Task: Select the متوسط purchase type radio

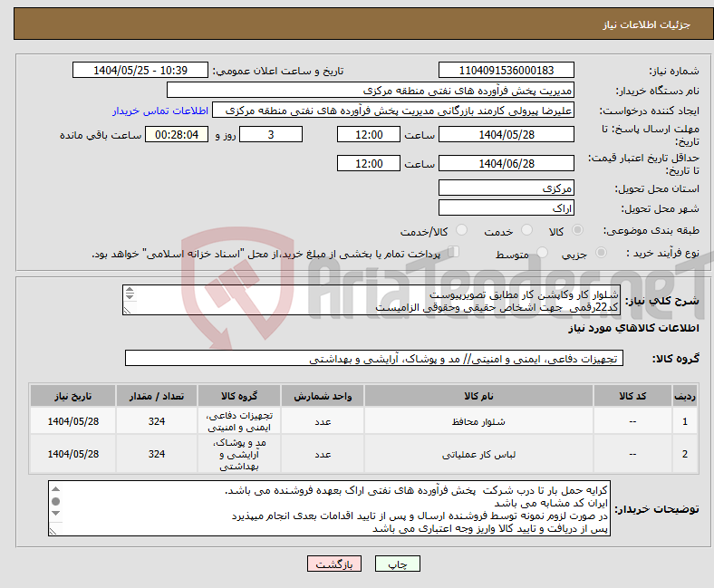Action: pos(543,253)
